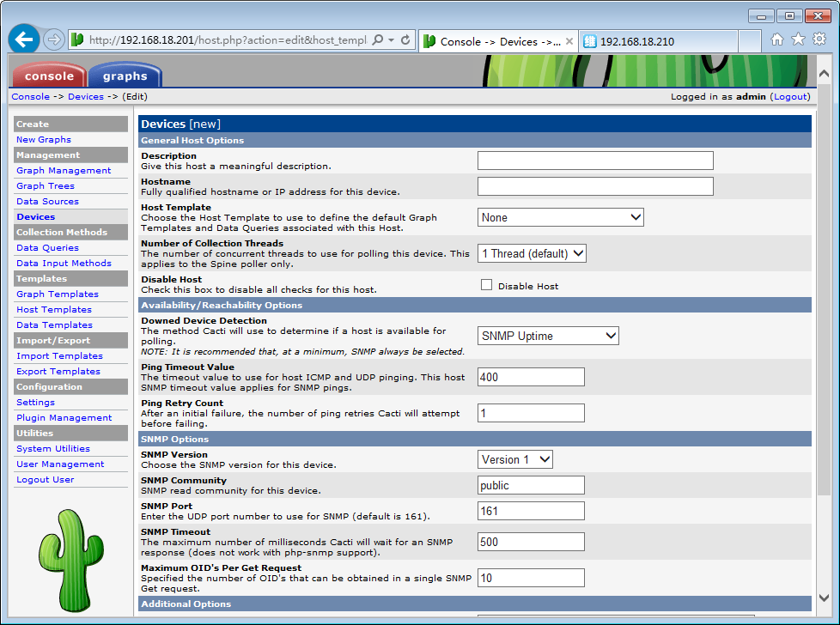The width and height of the screenshot is (840, 625).
Task: Click the vertical scrollbar thumb
Action: coord(824,289)
